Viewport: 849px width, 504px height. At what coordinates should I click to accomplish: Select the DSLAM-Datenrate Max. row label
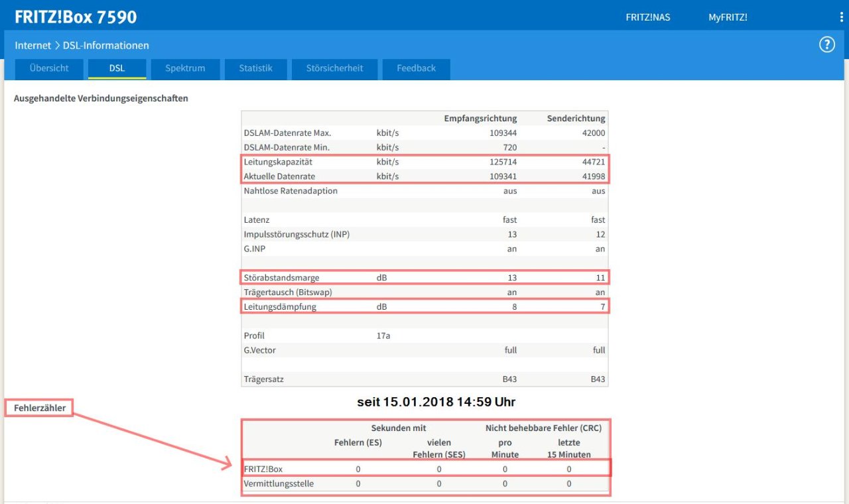[x=287, y=133]
